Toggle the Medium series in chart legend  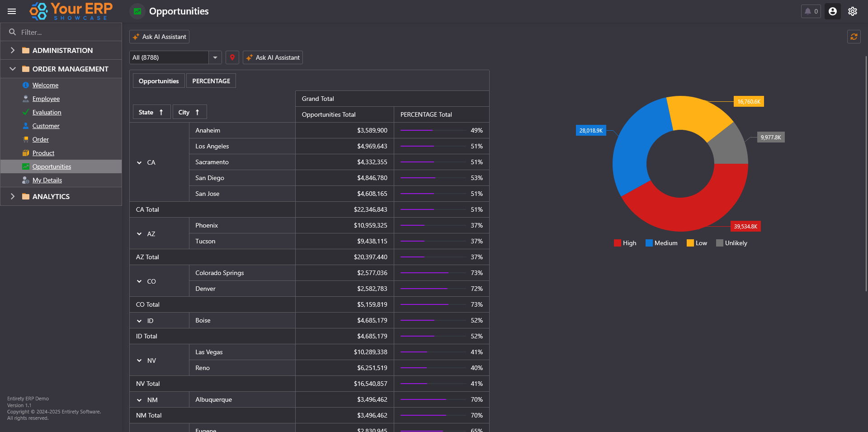(x=661, y=243)
